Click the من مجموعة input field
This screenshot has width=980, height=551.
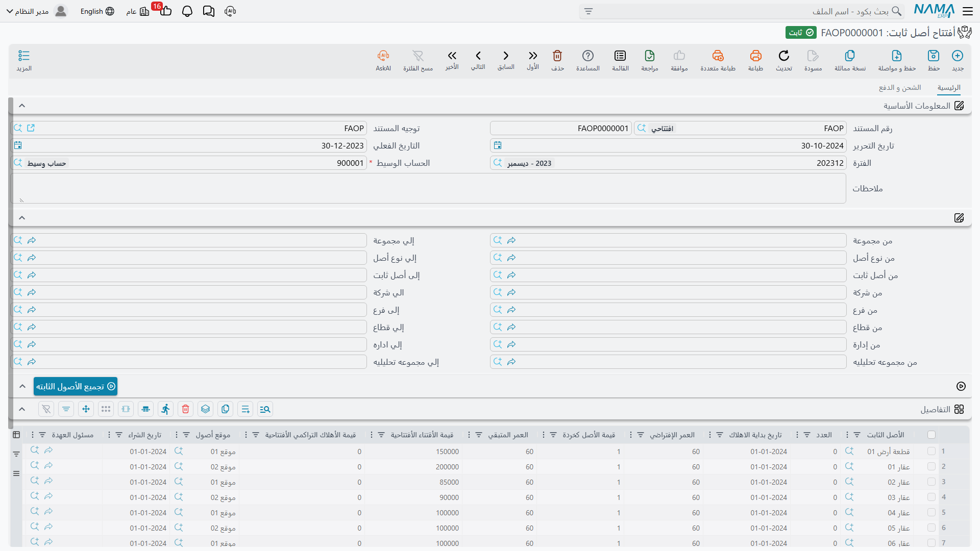tap(668, 240)
